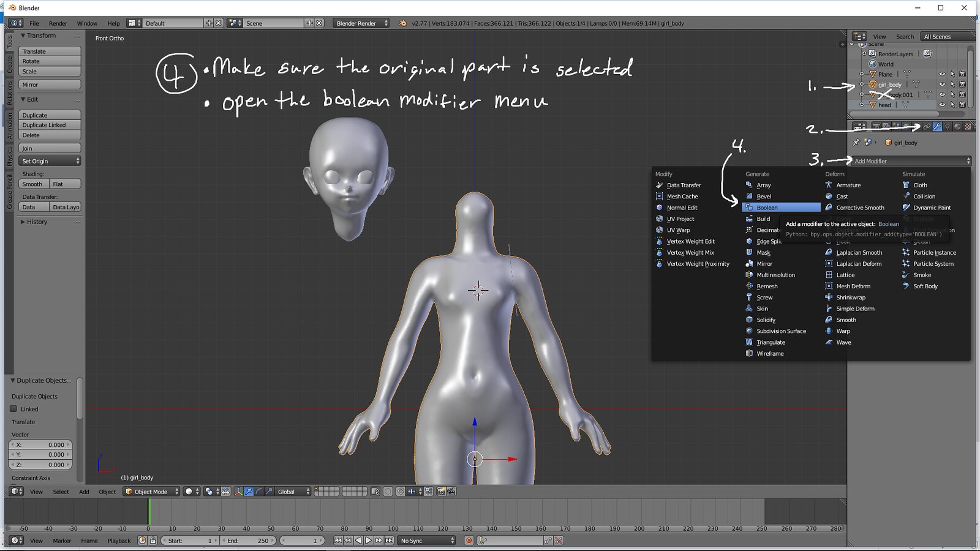Click the vector Z value slider field

pyautogui.click(x=40, y=465)
